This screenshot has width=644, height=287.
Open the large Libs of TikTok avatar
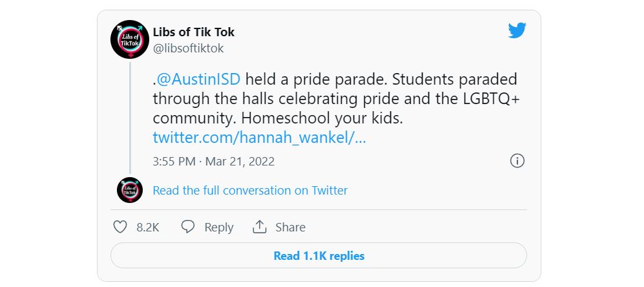[x=130, y=39]
